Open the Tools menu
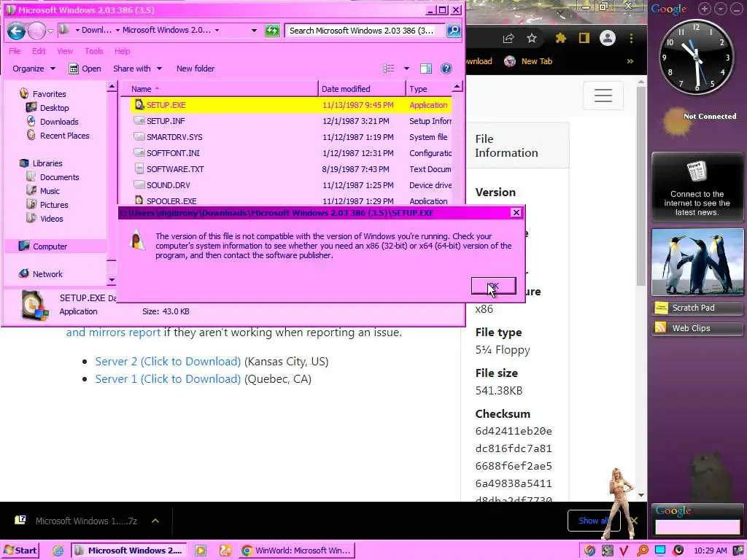 pos(94,51)
